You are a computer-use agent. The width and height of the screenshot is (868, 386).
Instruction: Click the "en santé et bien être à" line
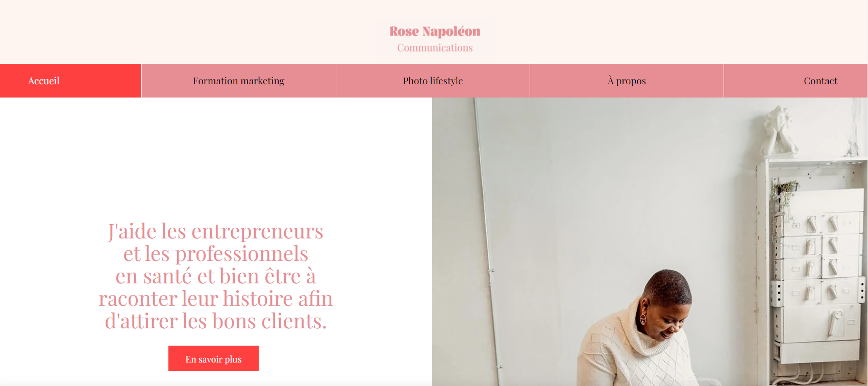coord(216,276)
